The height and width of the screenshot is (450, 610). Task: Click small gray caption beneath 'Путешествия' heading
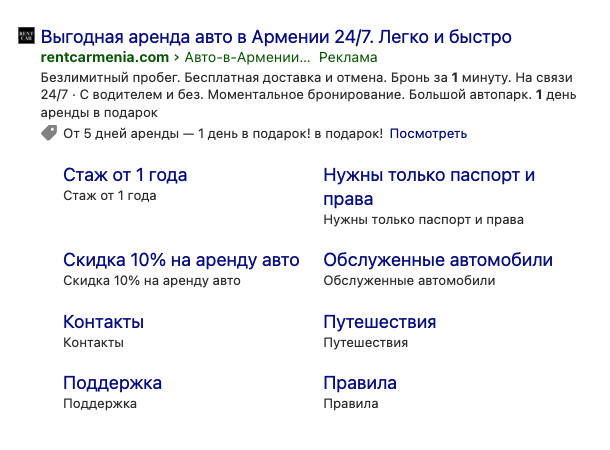coord(365,343)
